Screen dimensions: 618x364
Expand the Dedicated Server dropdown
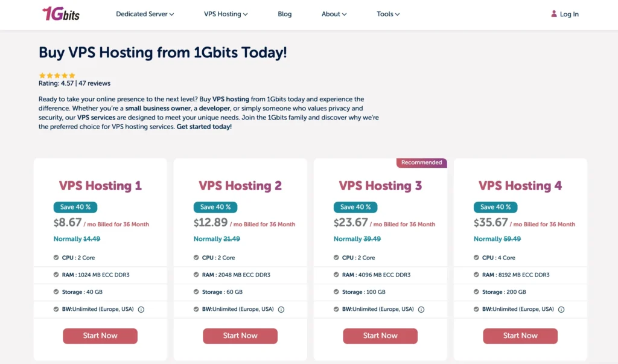(x=145, y=14)
